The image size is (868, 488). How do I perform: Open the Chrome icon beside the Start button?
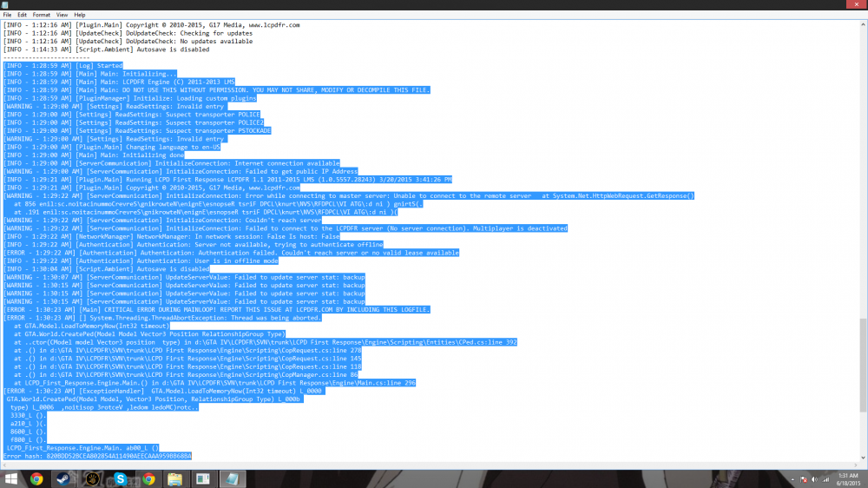36,478
